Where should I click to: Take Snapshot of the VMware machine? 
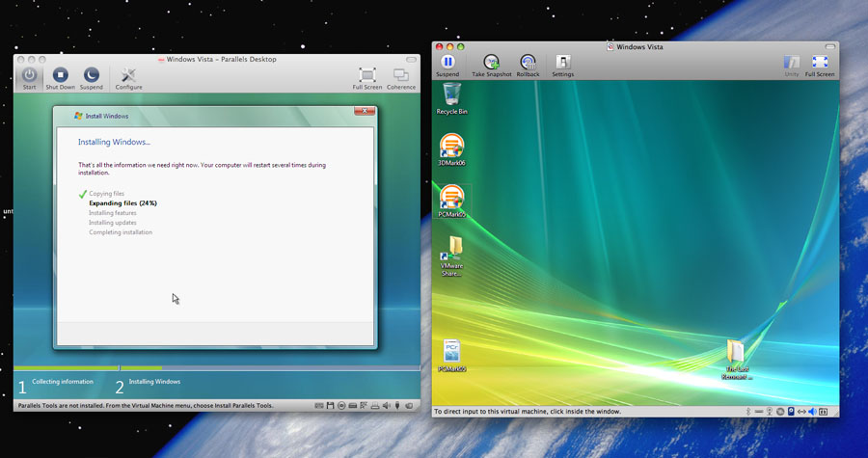click(x=491, y=63)
